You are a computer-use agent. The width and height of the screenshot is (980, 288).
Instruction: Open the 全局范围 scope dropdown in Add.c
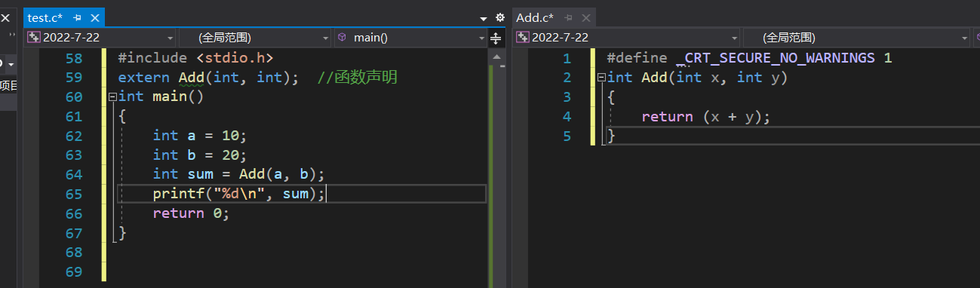[x=857, y=37]
